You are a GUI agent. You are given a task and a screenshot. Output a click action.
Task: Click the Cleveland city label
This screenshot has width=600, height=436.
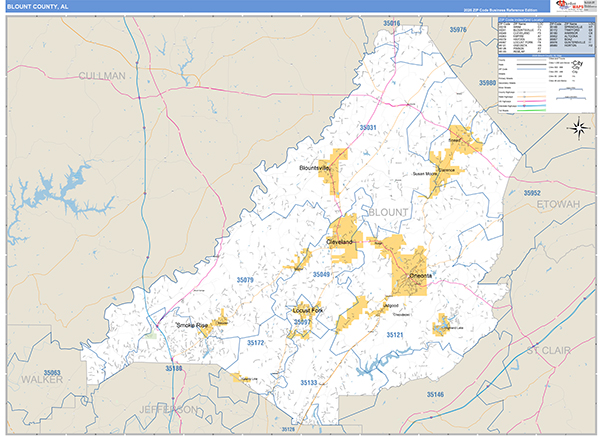point(339,242)
